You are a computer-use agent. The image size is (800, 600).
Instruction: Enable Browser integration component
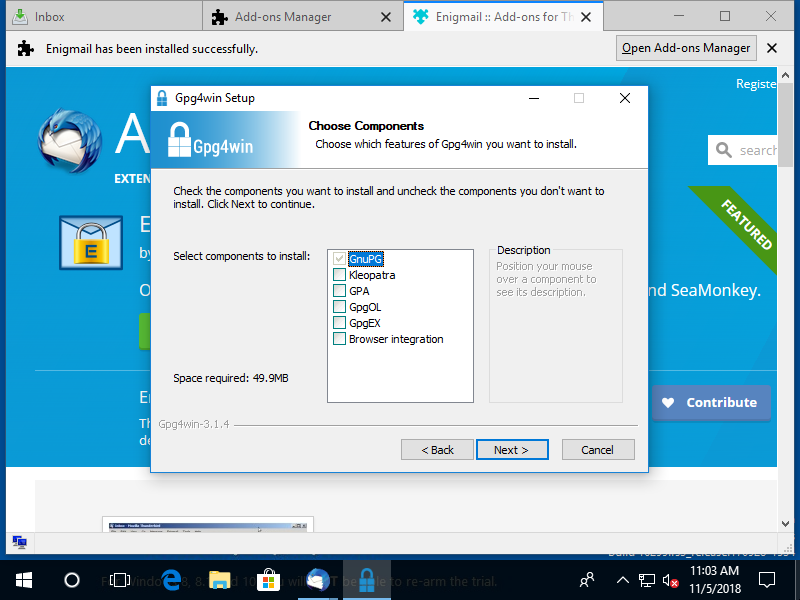(x=339, y=339)
